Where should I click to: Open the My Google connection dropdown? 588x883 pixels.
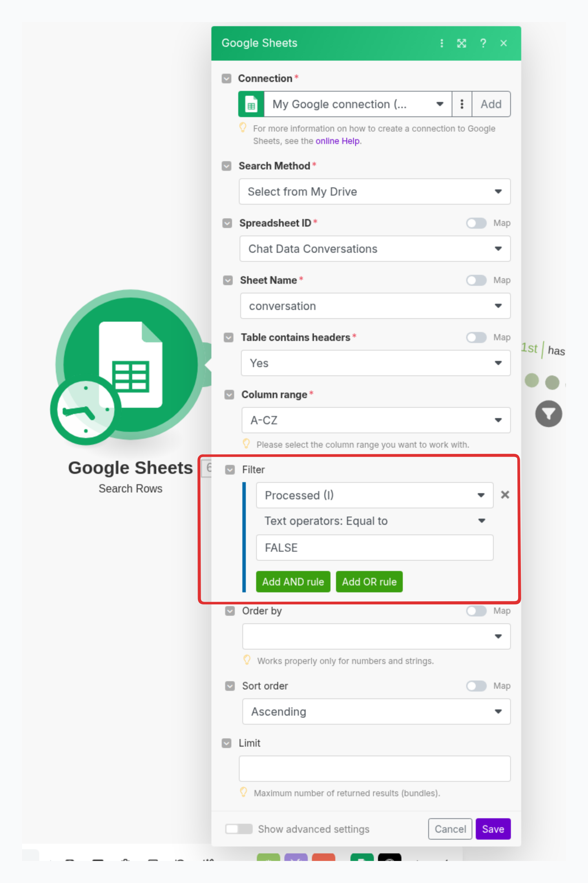pos(358,104)
